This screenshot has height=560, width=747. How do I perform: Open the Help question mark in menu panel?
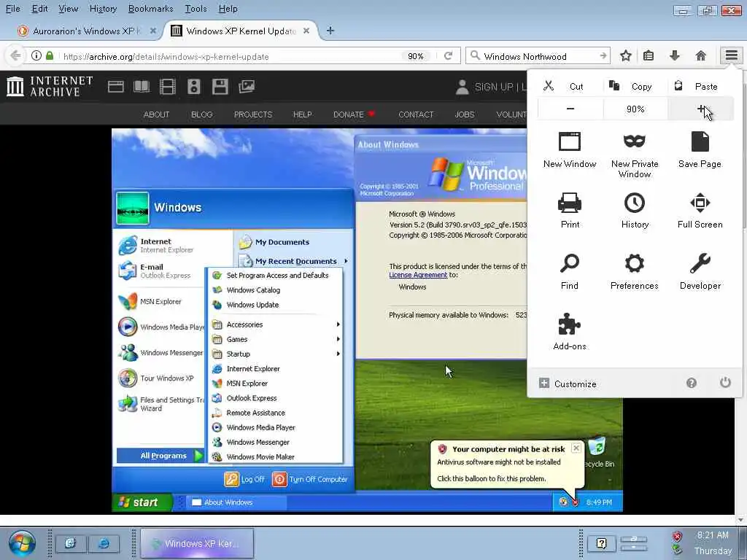coord(692,383)
